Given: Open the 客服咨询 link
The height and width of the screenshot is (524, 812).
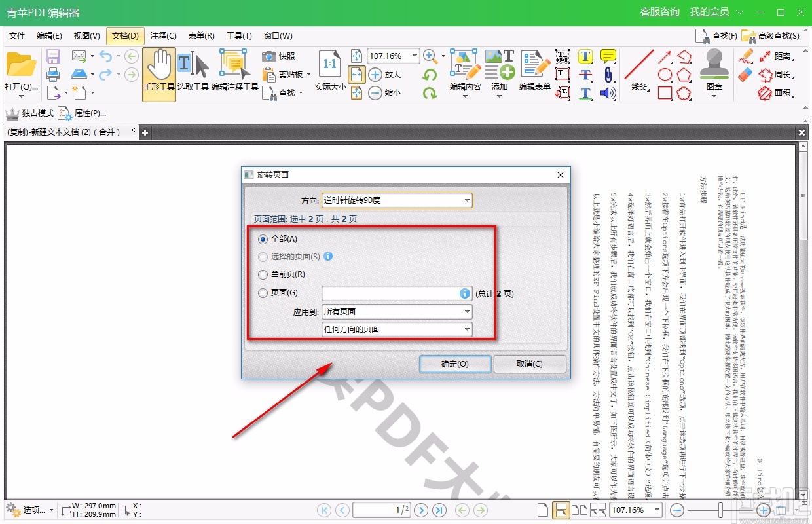Looking at the screenshot, I should [659, 12].
